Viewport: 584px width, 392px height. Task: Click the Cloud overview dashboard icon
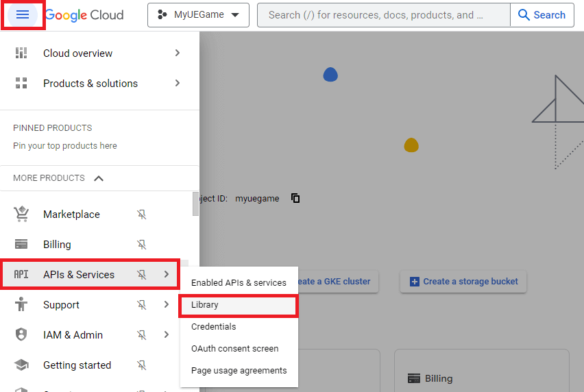tap(21, 53)
